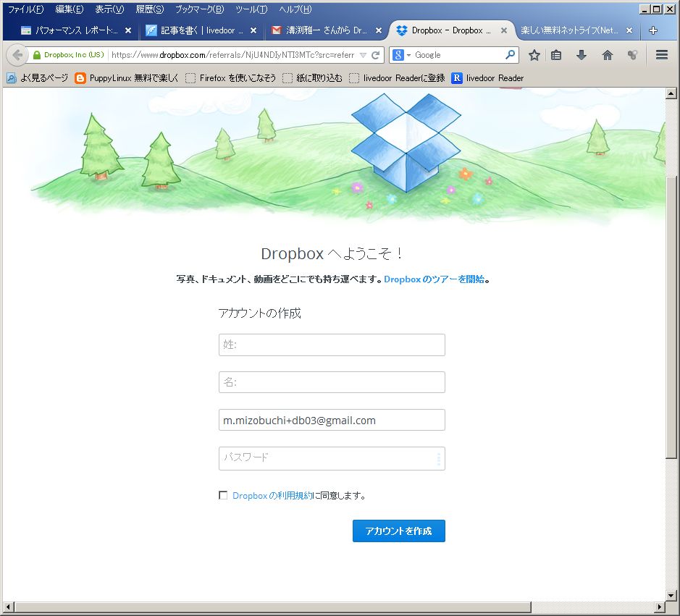680x616 pixels.
Task: Click the browser back arrow button
Action: point(17,55)
